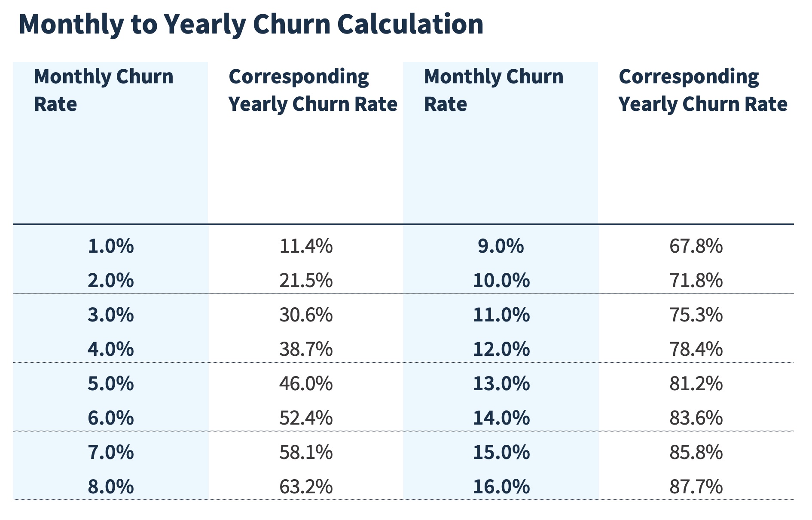Select the 16.0% monthly churn cell
The width and height of the screenshot is (812, 520).
pyautogui.click(x=501, y=487)
